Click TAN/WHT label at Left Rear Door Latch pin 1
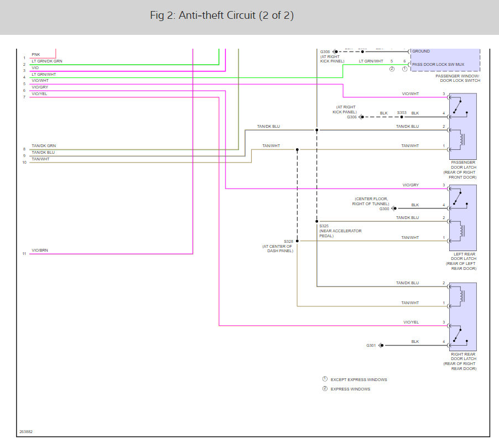This screenshot has width=499, height=448. tap(410, 238)
